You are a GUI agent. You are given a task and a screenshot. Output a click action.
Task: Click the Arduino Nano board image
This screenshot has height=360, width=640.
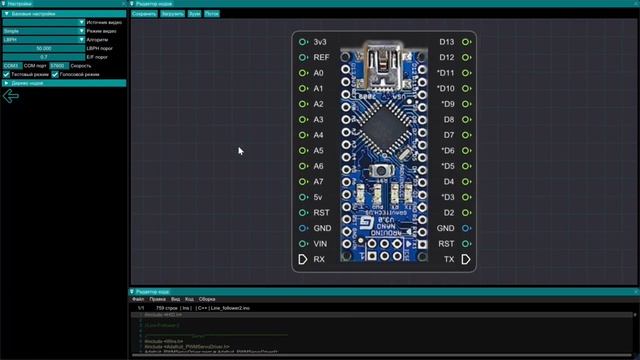(x=384, y=151)
